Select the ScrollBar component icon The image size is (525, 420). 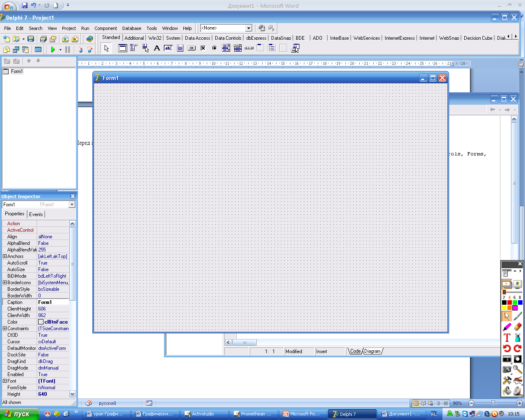click(x=249, y=48)
